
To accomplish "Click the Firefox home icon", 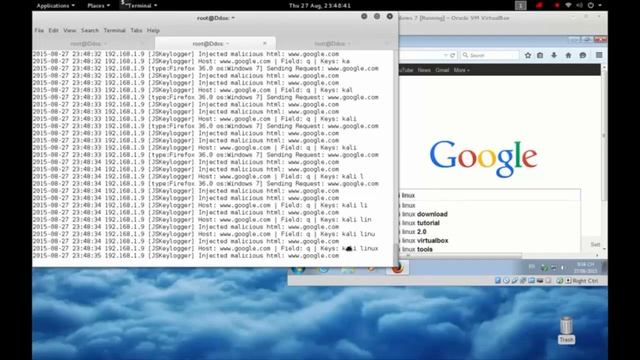I will [568, 55].
